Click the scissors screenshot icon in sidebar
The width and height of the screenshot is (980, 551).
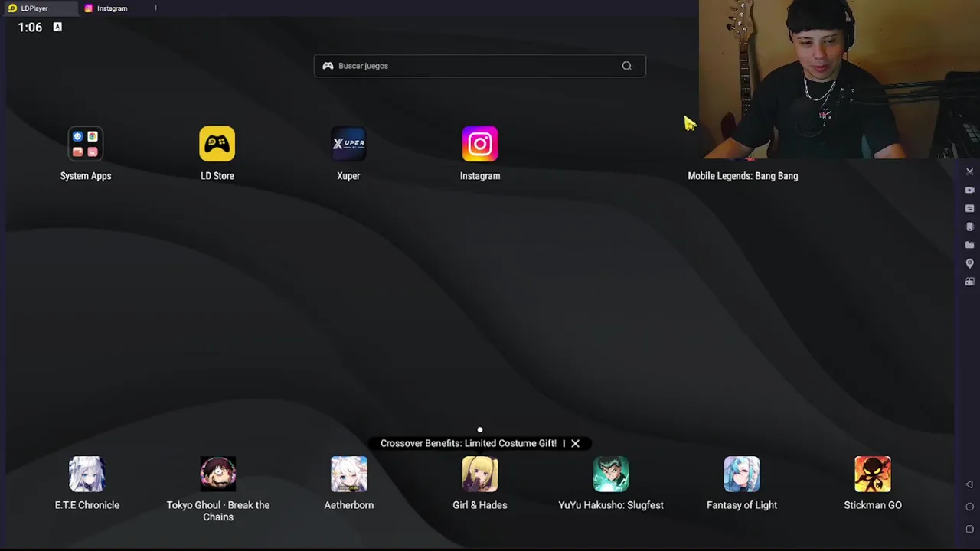pos(969,171)
